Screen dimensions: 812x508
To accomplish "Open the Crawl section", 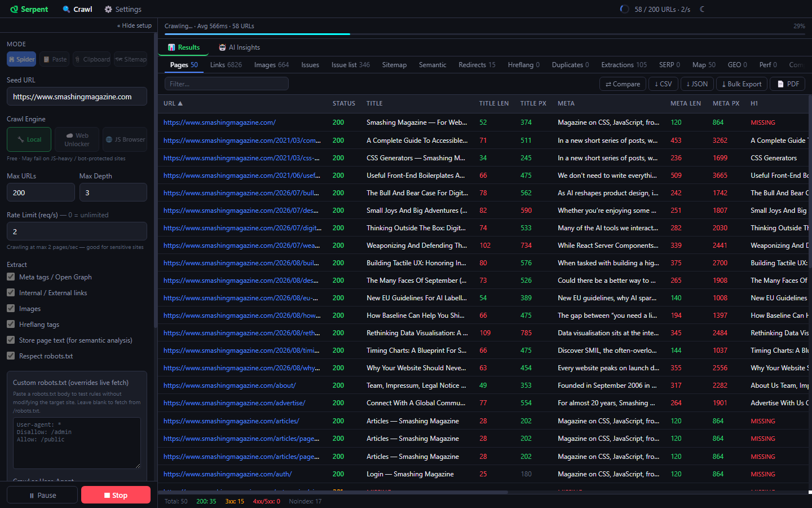I will click(77, 9).
